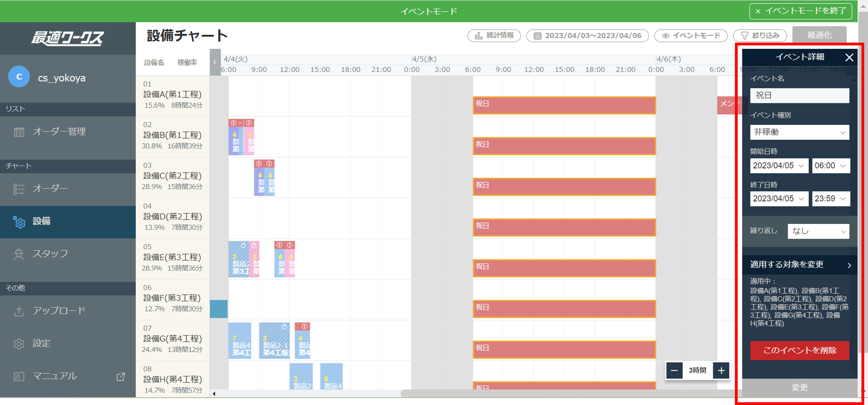The height and width of the screenshot is (405, 868).
Task: Open オーダー管理 list page
Action: (67, 132)
